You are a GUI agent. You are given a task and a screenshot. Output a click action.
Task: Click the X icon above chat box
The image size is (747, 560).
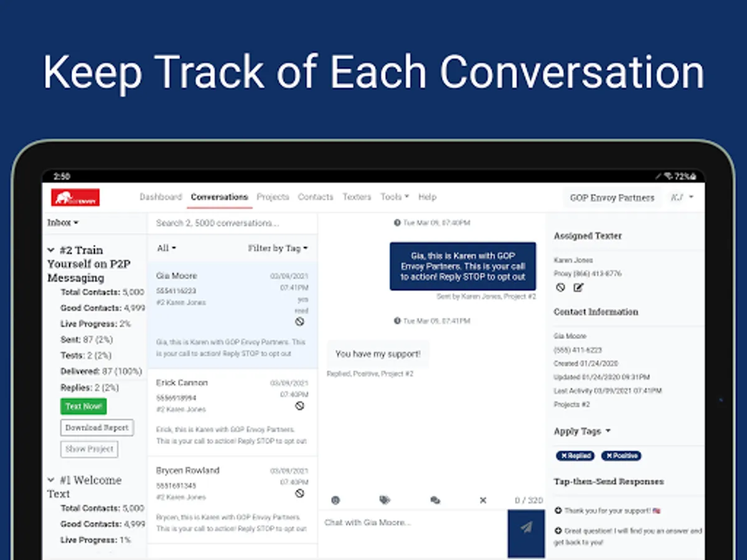[x=483, y=500]
